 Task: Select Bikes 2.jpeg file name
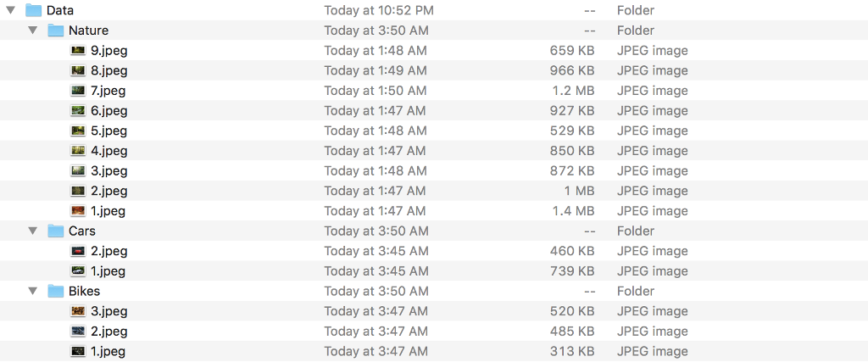108,331
